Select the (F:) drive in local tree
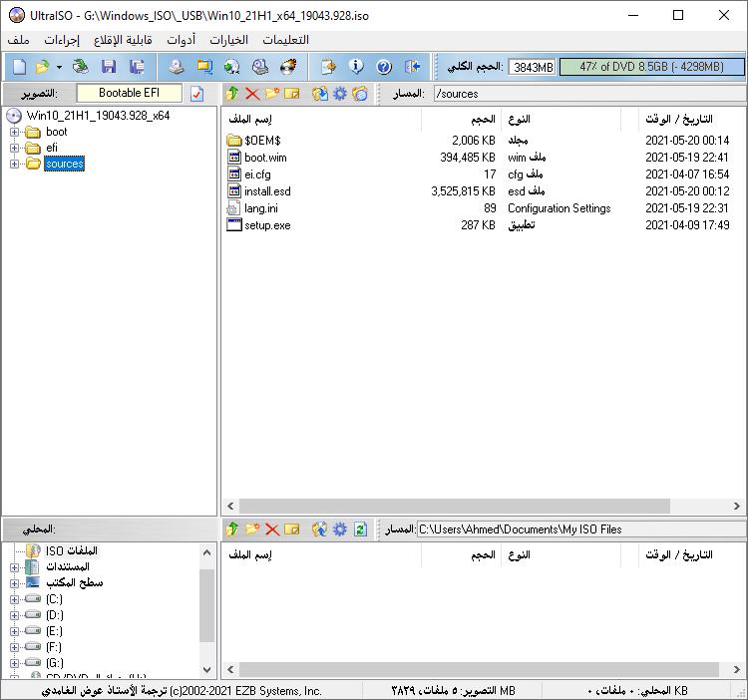Viewport: 748px width, 700px height. 54,647
